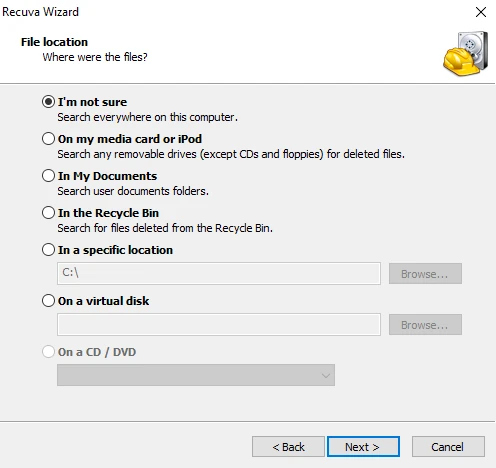Go to the previous step with Back
The width and height of the screenshot is (496, 468).
(x=288, y=447)
